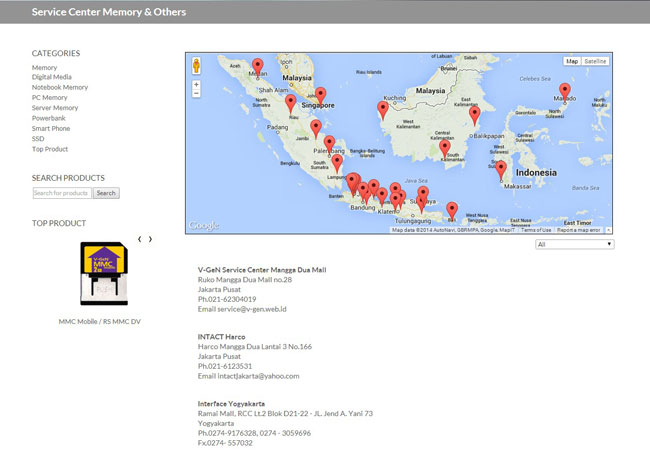Click the map pin in Riau

pos(291,104)
